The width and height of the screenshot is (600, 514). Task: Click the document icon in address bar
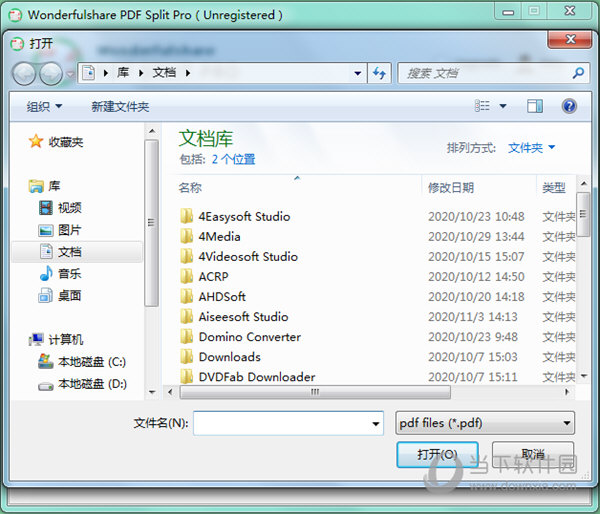89,73
